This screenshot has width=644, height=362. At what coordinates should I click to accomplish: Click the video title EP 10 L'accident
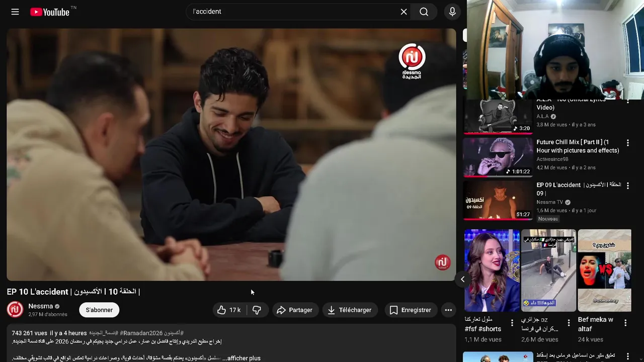(73, 292)
